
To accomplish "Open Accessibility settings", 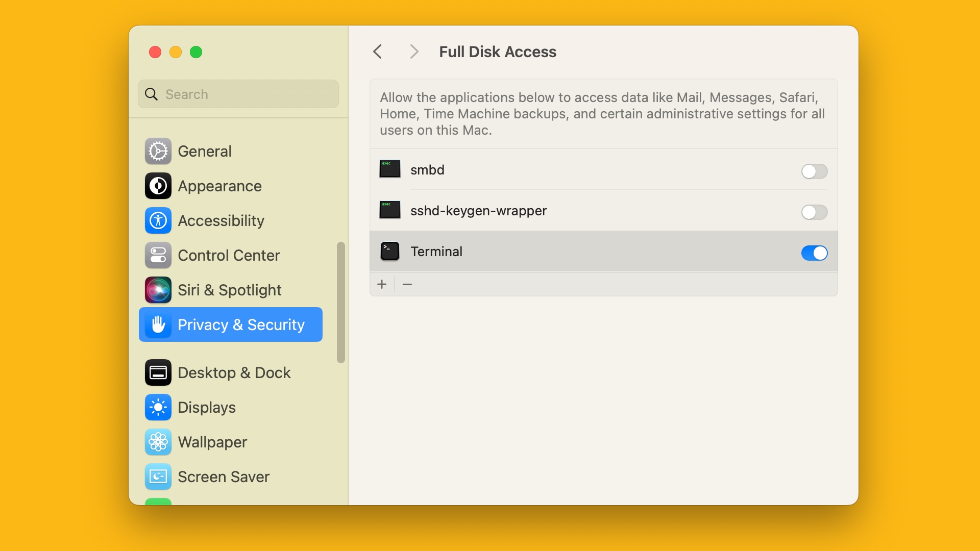I will coord(231,220).
